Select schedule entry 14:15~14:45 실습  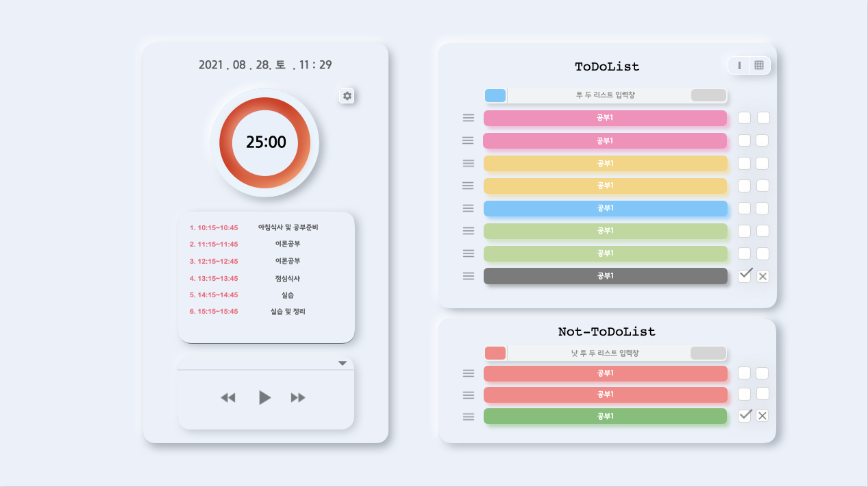pos(242,295)
